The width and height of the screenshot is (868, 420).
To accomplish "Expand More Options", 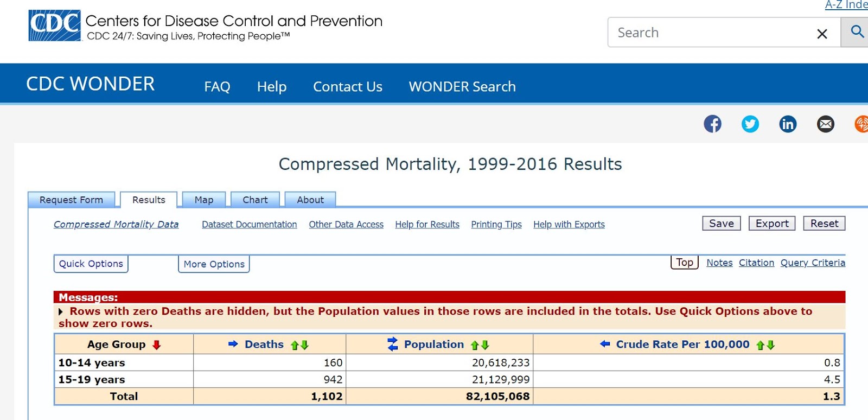I will (x=214, y=264).
